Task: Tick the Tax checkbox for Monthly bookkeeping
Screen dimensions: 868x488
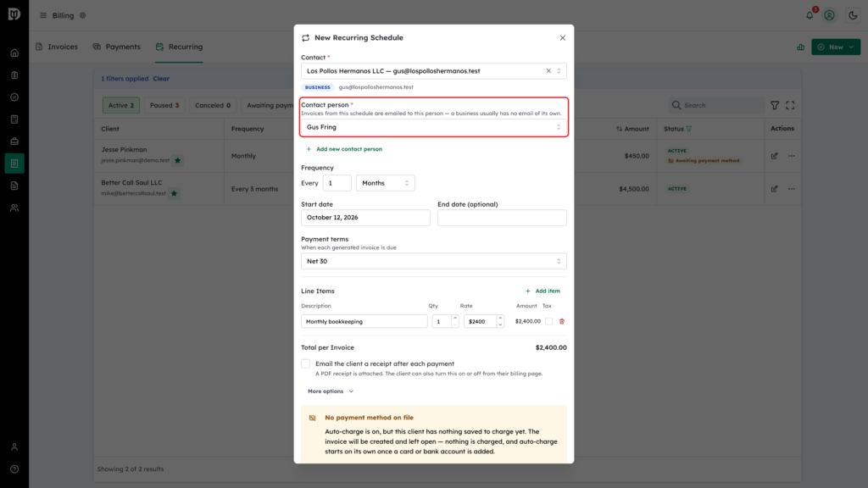Action: pyautogui.click(x=548, y=321)
